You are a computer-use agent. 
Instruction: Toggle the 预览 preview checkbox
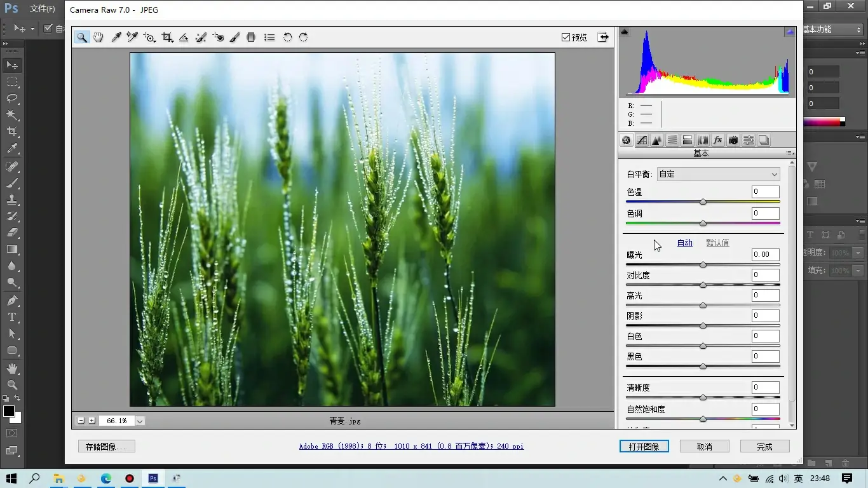[566, 37]
